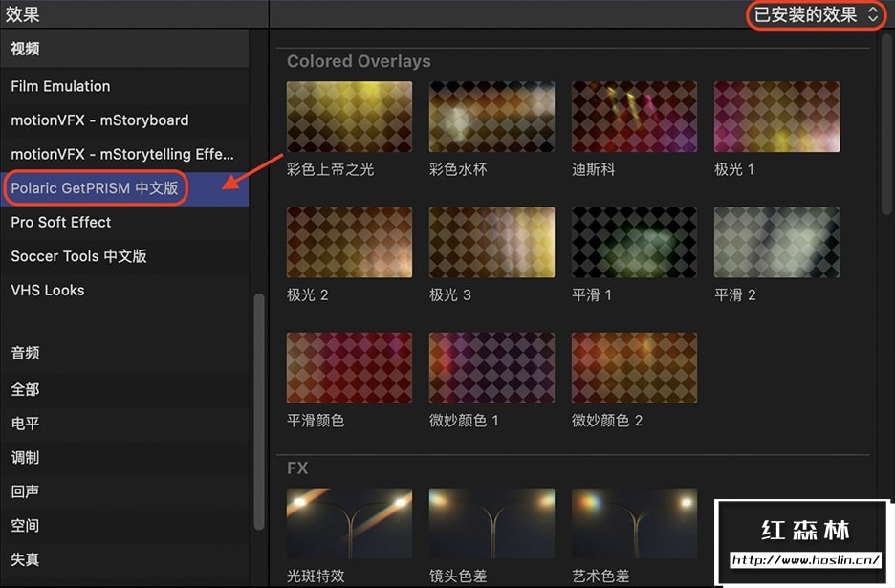Select 彩色水杯 effect thumbnail
Viewport: 895px width, 588px height.
pyautogui.click(x=491, y=117)
